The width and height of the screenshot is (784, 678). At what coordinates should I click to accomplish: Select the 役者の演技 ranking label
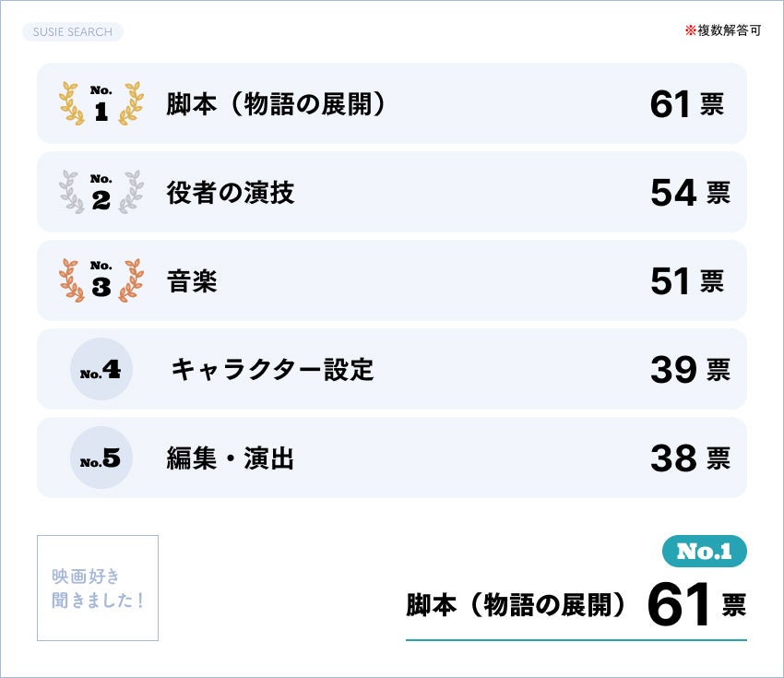click(231, 193)
